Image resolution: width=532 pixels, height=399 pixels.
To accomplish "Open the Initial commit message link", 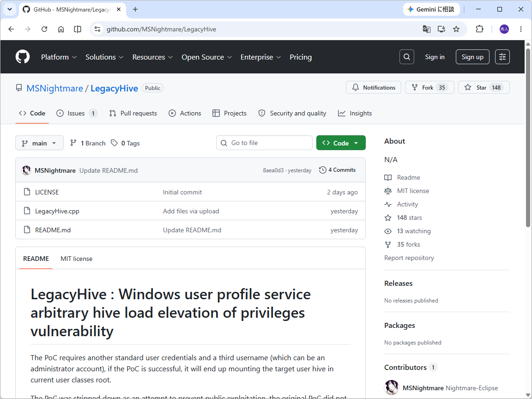I will (182, 192).
